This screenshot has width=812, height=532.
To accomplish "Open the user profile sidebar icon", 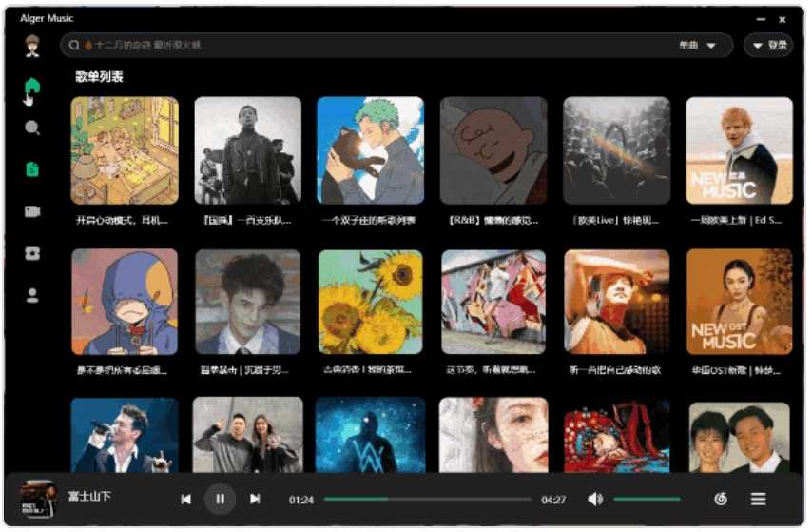I will click(x=32, y=295).
